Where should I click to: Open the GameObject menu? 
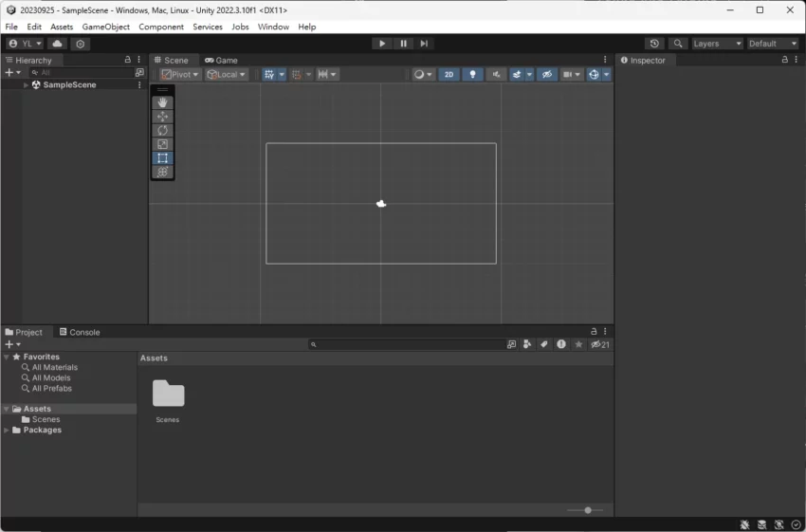pos(106,27)
